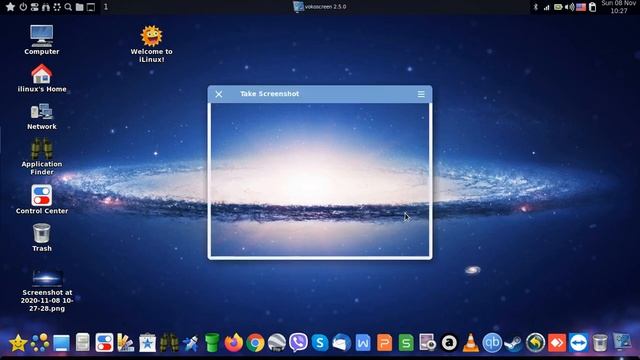
Task: Launch qBittorrent from the dock
Action: click(492, 343)
